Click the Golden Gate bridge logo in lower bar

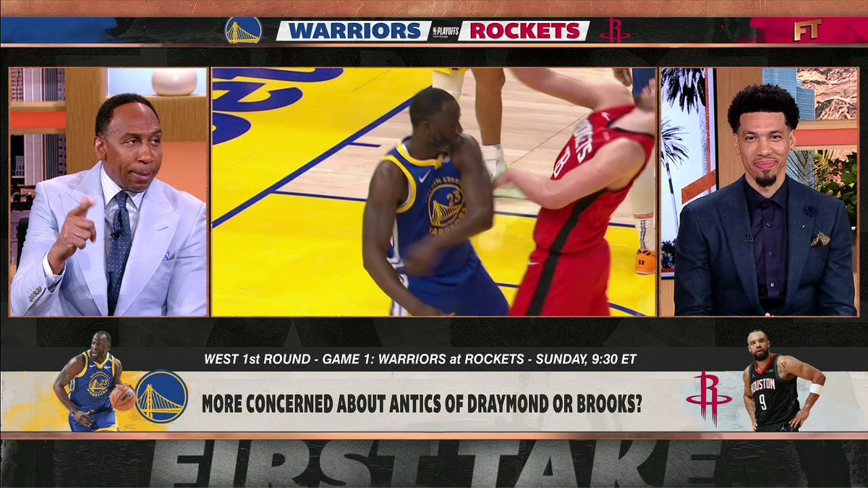pyautogui.click(x=161, y=396)
